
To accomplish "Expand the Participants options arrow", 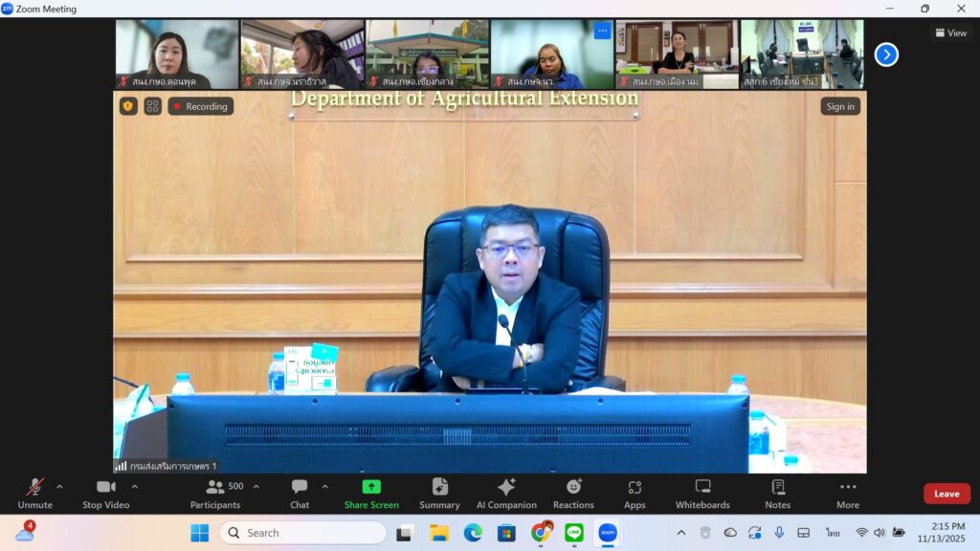I will tap(256, 486).
